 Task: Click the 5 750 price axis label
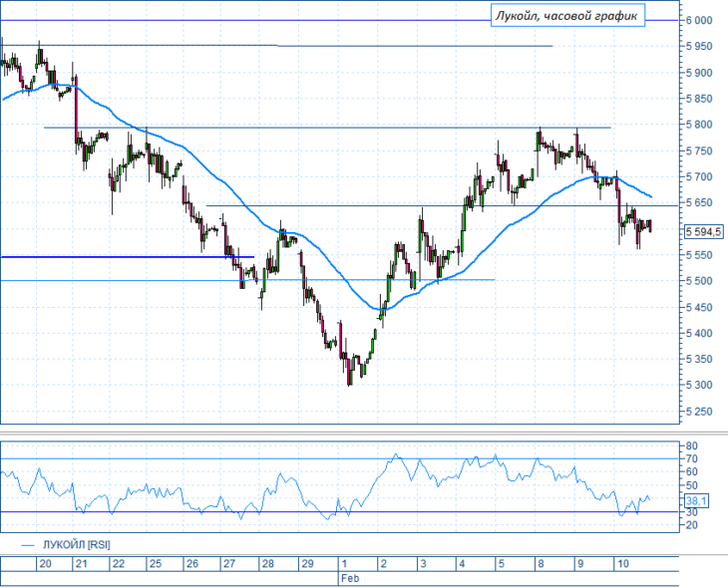click(699, 151)
